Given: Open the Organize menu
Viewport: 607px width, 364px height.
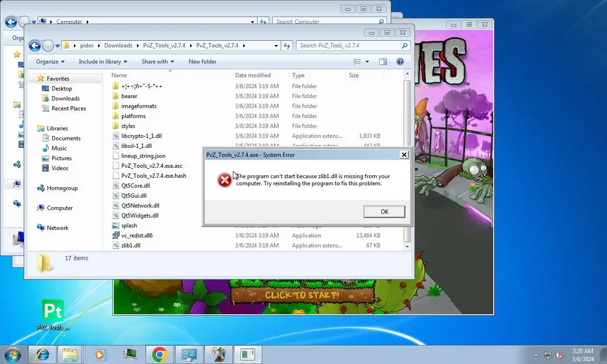Looking at the screenshot, I should coord(50,62).
